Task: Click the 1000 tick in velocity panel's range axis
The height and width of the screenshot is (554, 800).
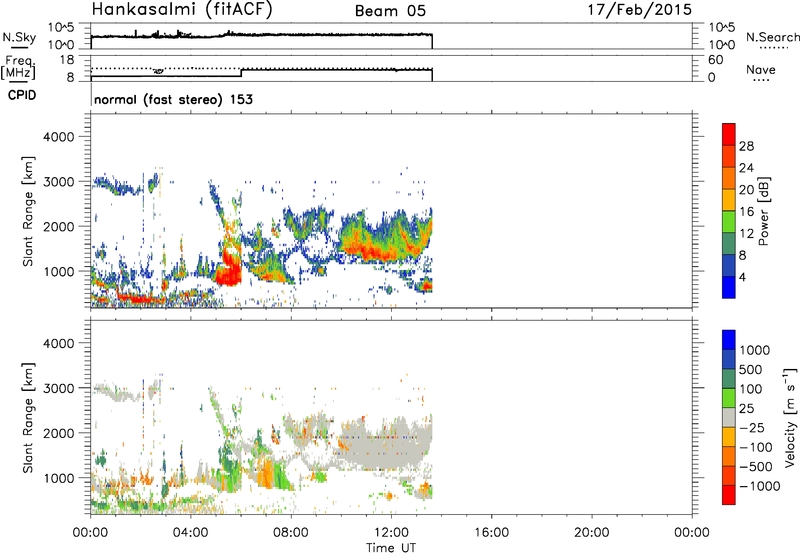Action: click(59, 478)
